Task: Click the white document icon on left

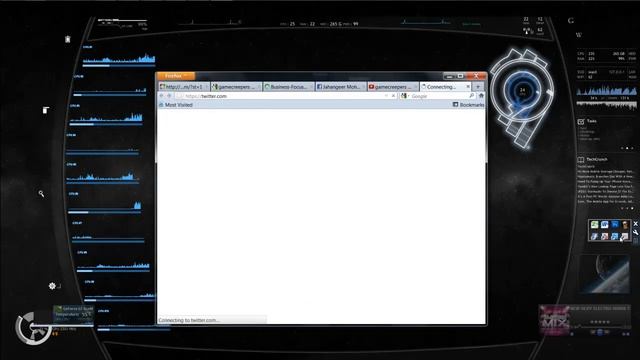Action: tap(46, 110)
